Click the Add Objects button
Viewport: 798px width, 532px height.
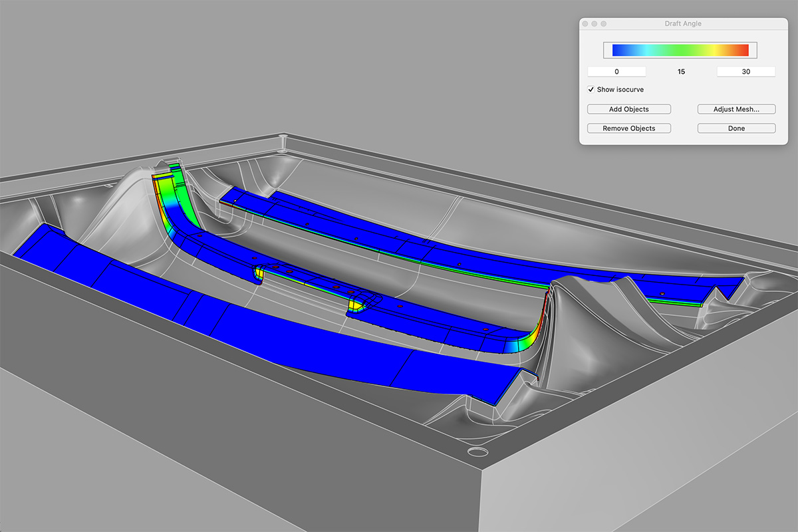[628, 109]
